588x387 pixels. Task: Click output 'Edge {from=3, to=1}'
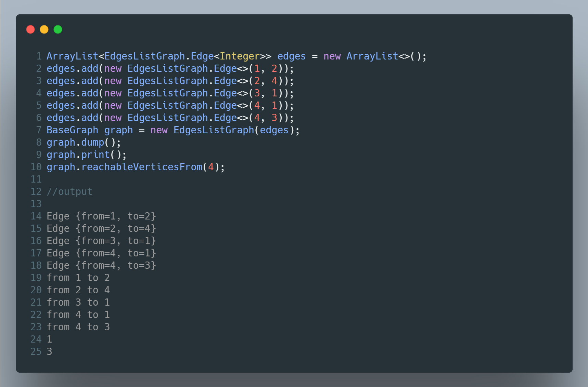point(101,241)
